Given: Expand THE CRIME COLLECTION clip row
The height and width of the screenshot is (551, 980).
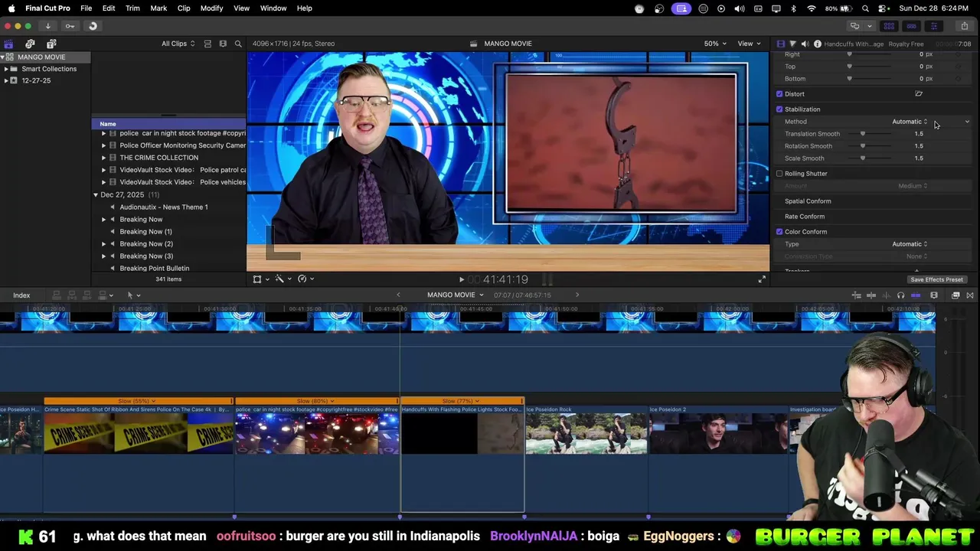Looking at the screenshot, I should point(104,158).
